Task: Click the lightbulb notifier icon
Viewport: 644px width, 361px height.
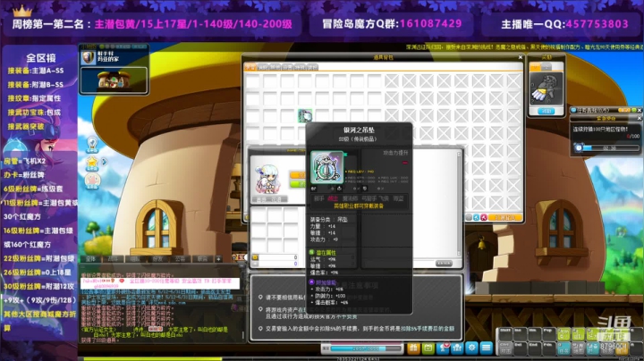Action: (92, 145)
